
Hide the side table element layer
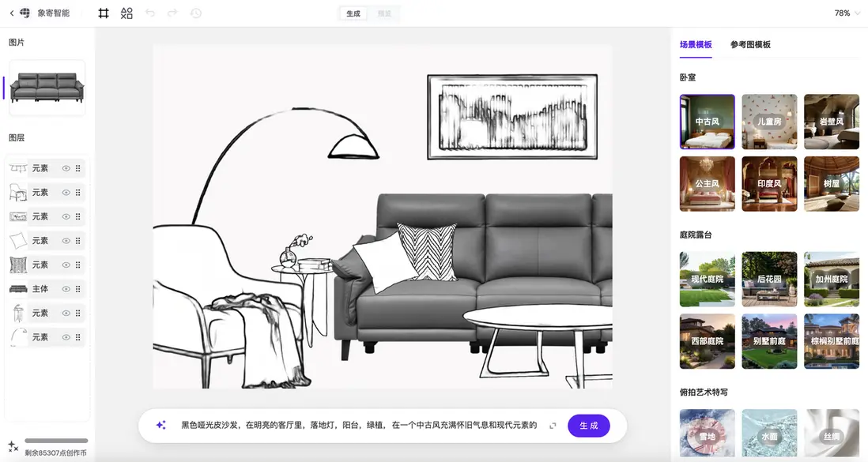[66, 314]
